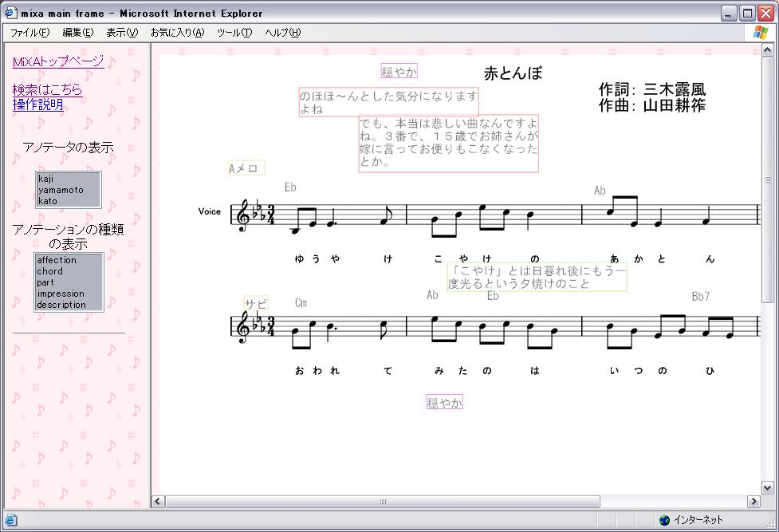Close the Internet Explorer window

point(765,14)
